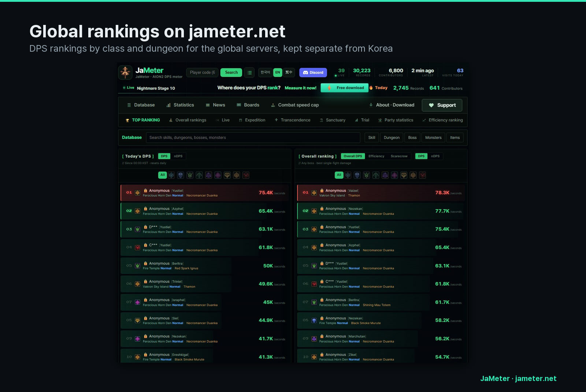Switch Overall ranking panel to nDPS

click(435, 156)
